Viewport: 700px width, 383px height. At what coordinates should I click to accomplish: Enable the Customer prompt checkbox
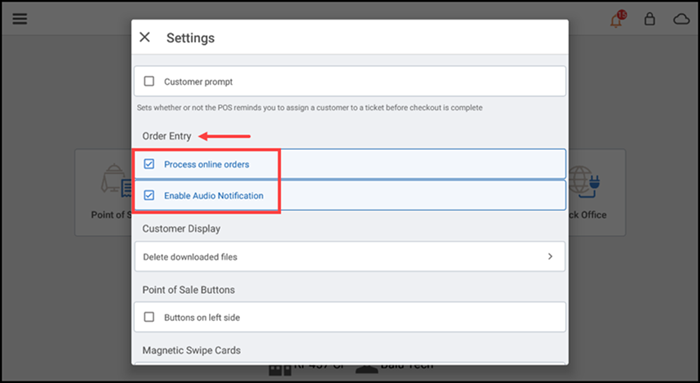(x=149, y=81)
